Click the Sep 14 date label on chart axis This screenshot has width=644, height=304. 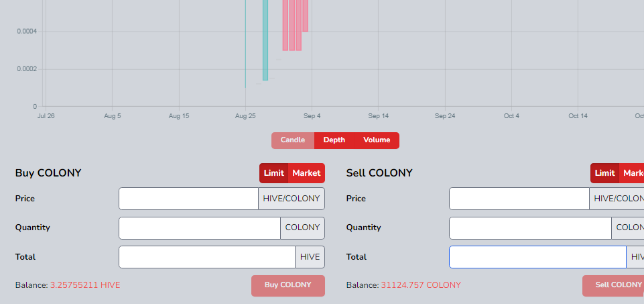point(378,116)
